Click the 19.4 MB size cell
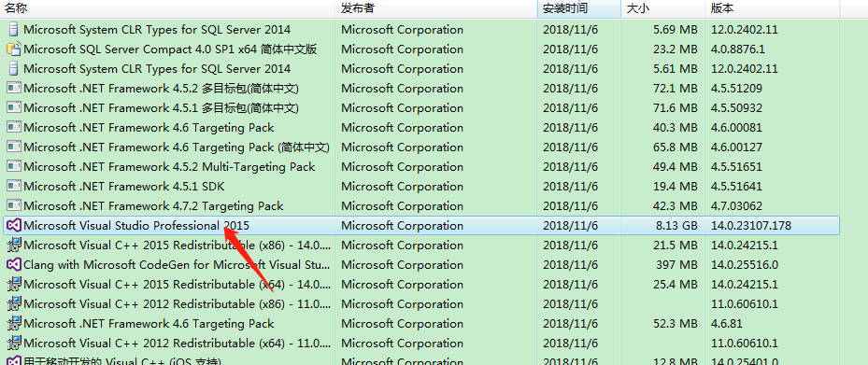This screenshot has height=365, width=868. [676, 187]
